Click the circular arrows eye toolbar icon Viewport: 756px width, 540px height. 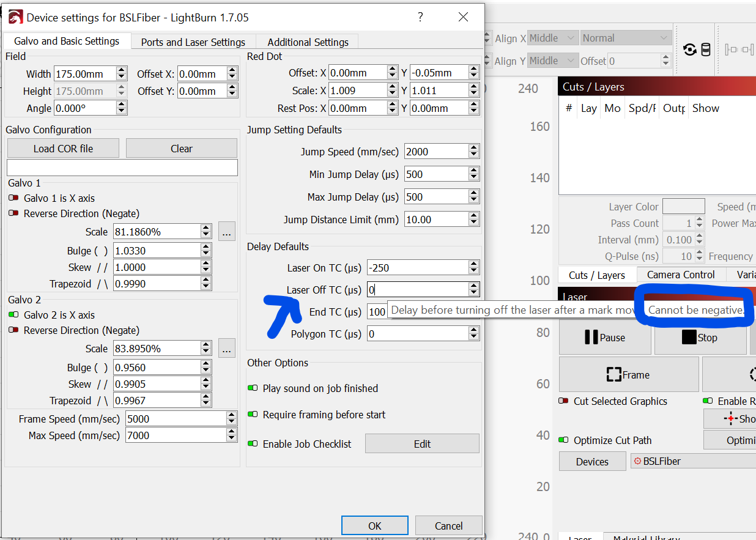(690, 50)
